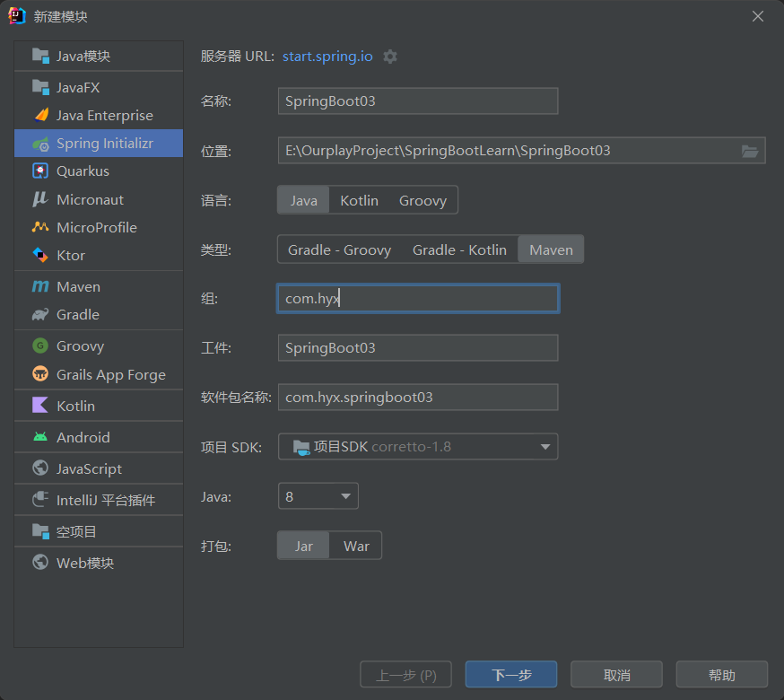Screen dimensions: 784x700
Task: Select Ktor in the sidebar
Action: click(99, 255)
